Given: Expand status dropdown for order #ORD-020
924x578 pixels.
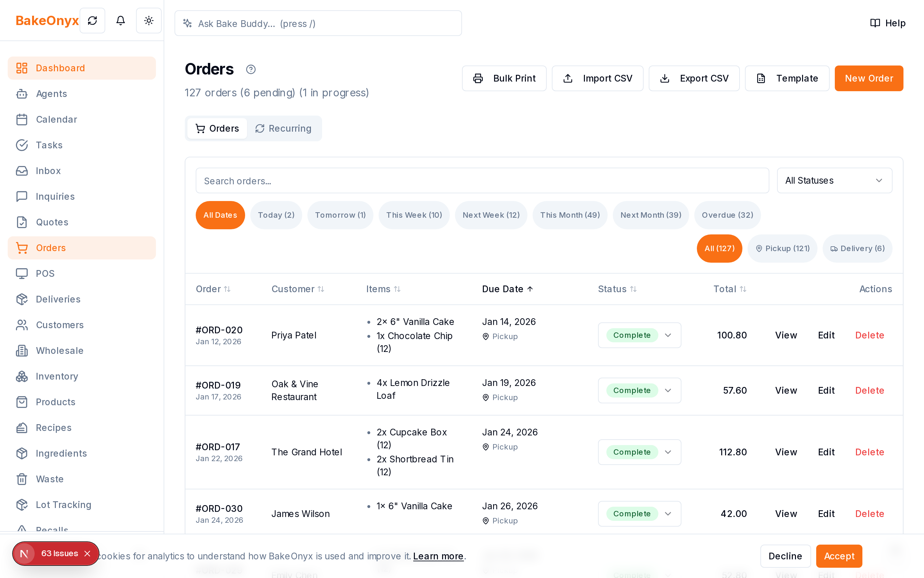Looking at the screenshot, I should point(639,335).
